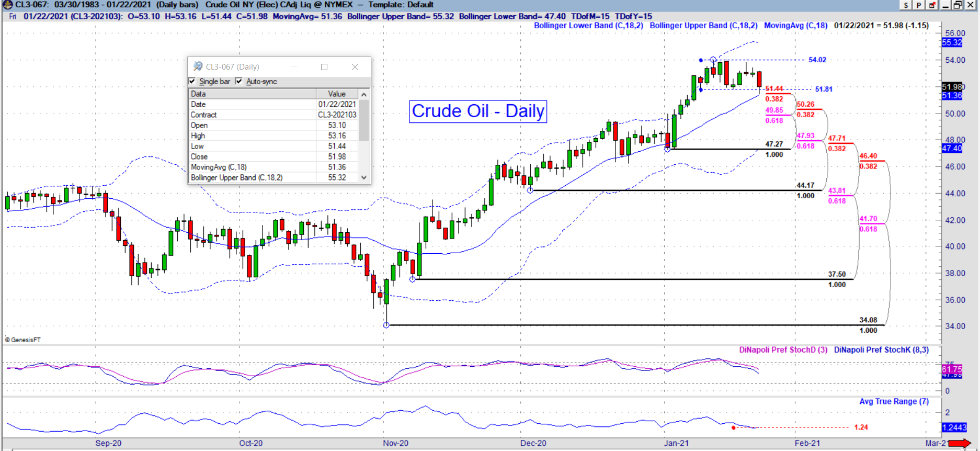The image size is (980, 451).
Task: Click the red 47.71 retracement label
Action: pos(836,138)
